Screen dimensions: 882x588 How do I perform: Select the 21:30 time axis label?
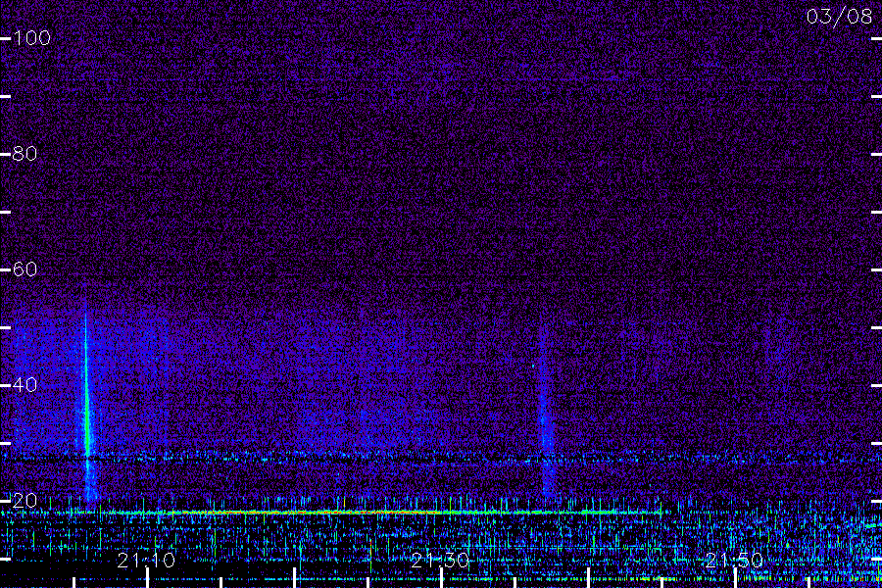pyautogui.click(x=440, y=561)
